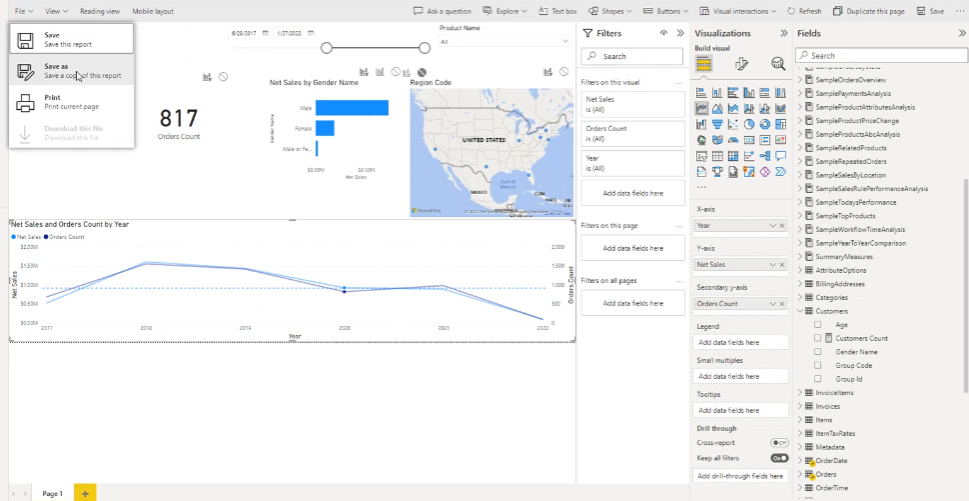Insert a Text box
This screenshot has height=501, width=969.
coord(557,11)
